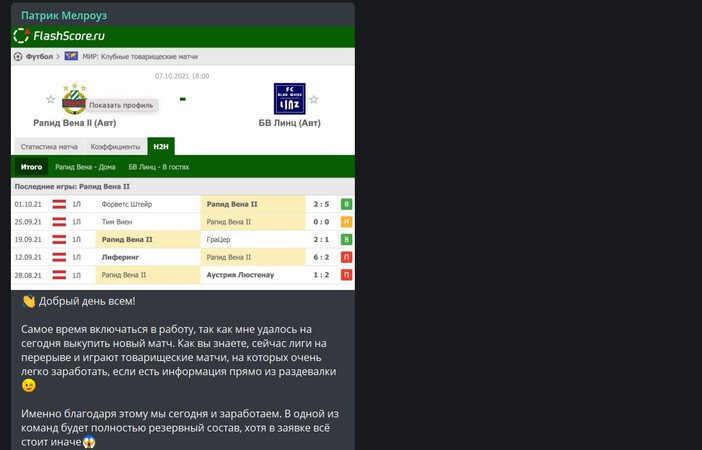The width and height of the screenshot is (702, 450).
Task: Open the БВ Линц club crest
Action: pos(290,99)
